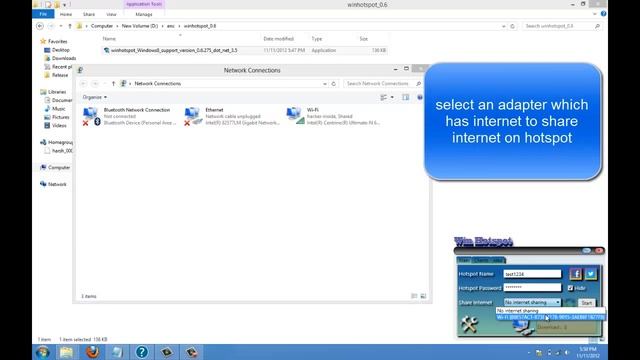Toggle the preview pane icon in Network Connections

[x=405, y=97]
